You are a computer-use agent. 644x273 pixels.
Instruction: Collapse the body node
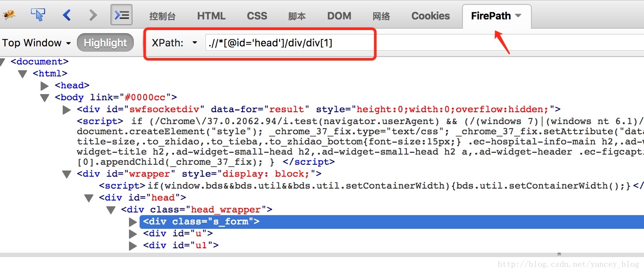point(45,98)
